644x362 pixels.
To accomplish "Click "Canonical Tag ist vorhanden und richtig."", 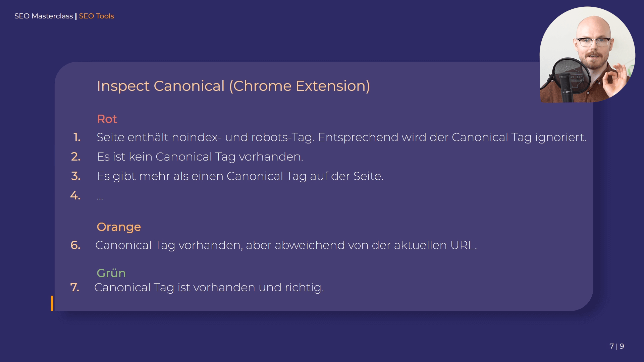I will coord(209,288).
